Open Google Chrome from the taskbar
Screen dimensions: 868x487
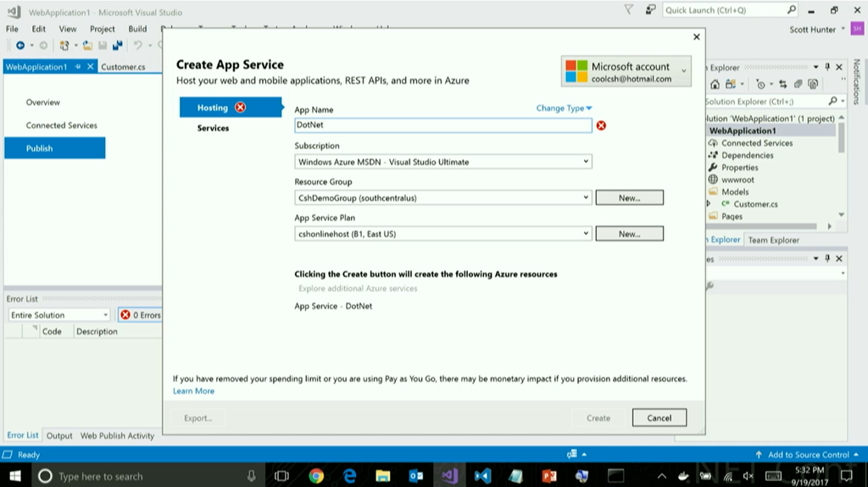(316, 475)
